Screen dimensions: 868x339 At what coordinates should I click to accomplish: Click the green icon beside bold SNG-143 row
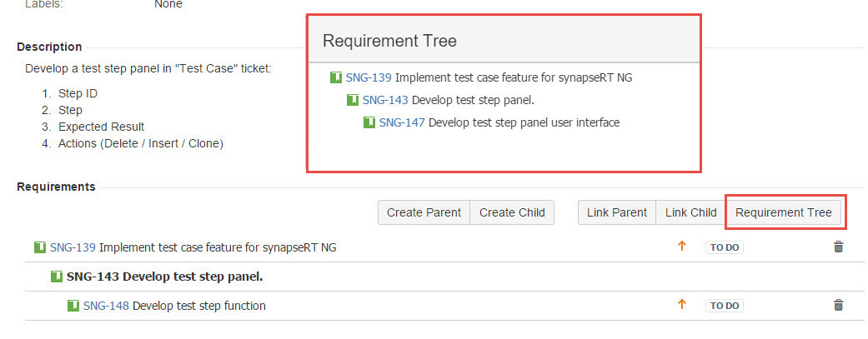(57, 277)
